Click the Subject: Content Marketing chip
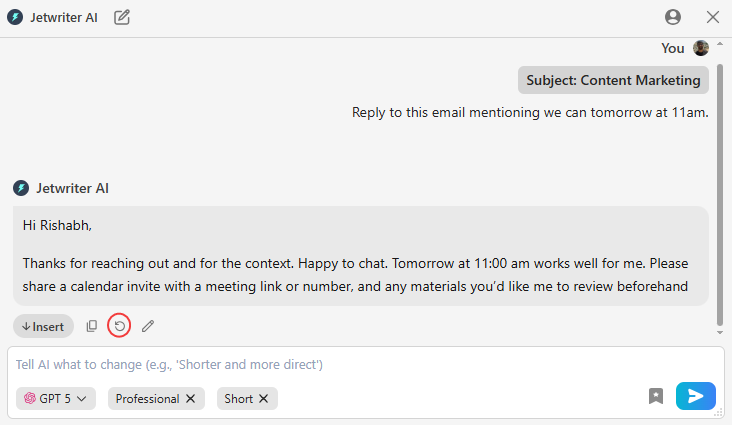Image resolution: width=732 pixels, height=425 pixels. click(x=613, y=80)
